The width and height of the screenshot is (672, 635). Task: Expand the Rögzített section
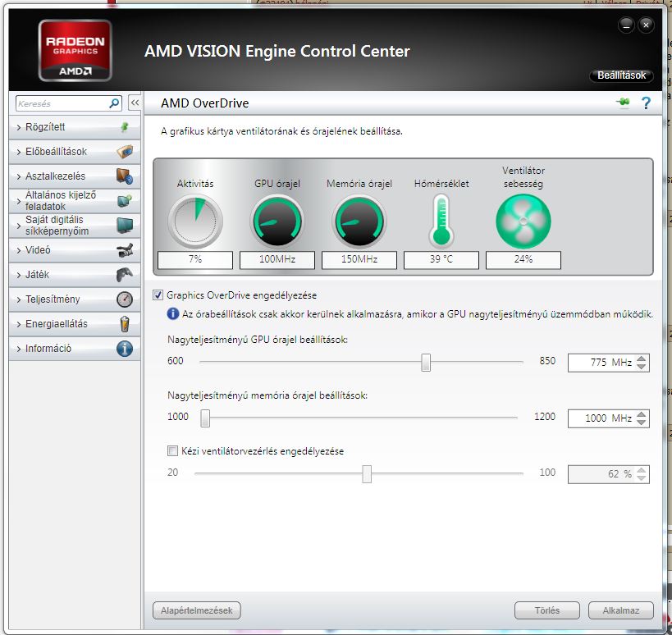75,127
